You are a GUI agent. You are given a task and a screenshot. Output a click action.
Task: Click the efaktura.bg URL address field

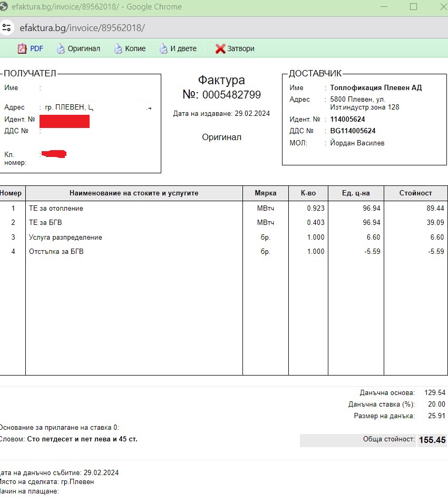click(82, 27)
